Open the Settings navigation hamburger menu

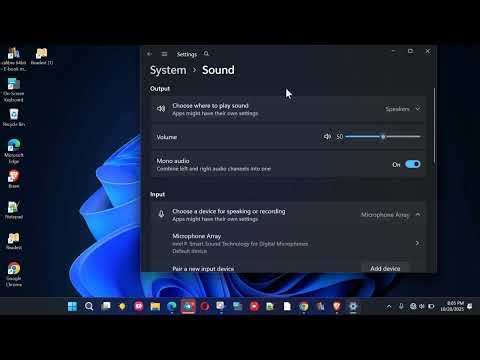[x=164, y=54]
